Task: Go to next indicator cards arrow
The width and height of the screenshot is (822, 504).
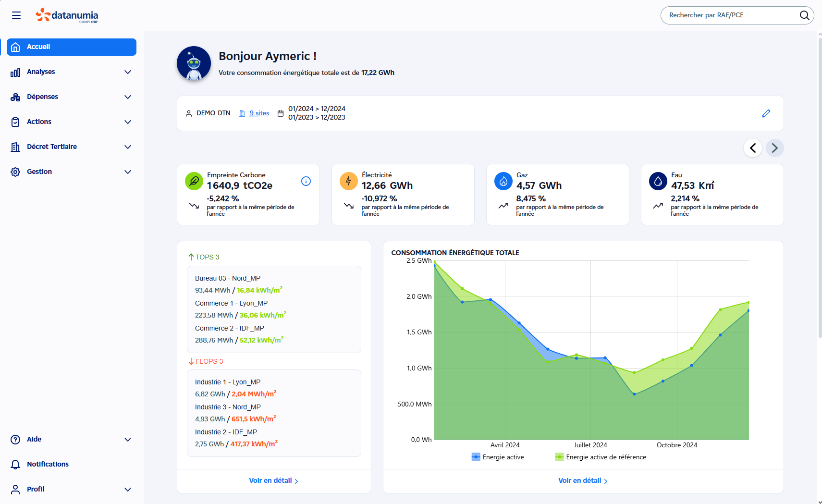Action: [774, 148]
